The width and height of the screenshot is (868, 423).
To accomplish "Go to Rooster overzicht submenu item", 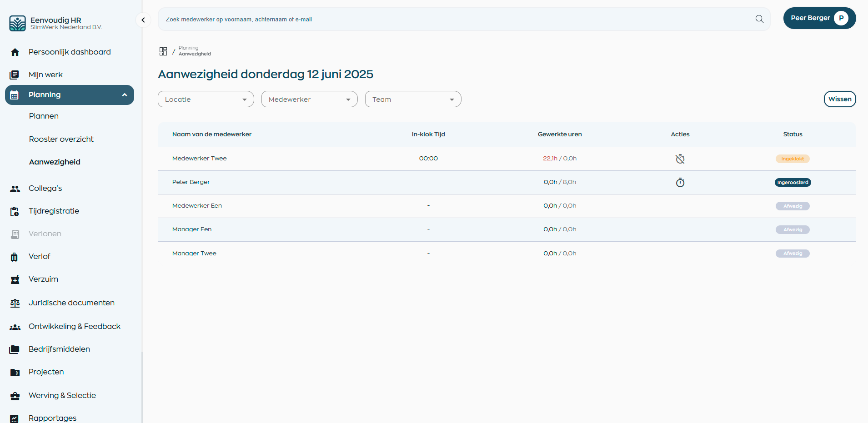I will 61,139.
